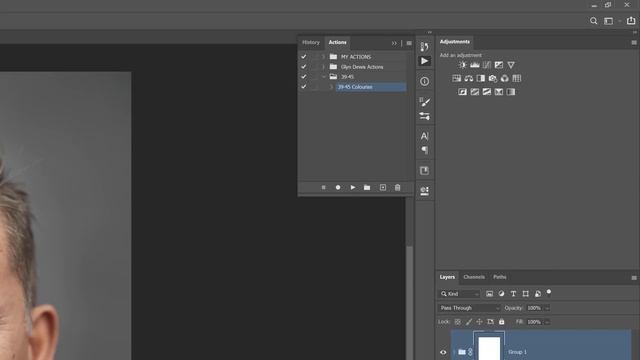Collapse the 39-45 action set
Image resolution: width=640 pixels, height=360 pixels.
click(323, 77)
